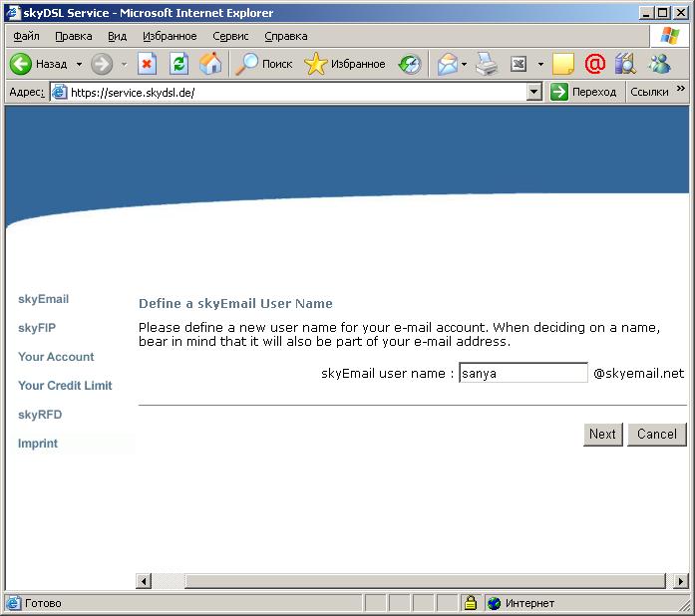Click the Интернет zone globe icon
695x616 pixels.
click(x=494, y=603)
